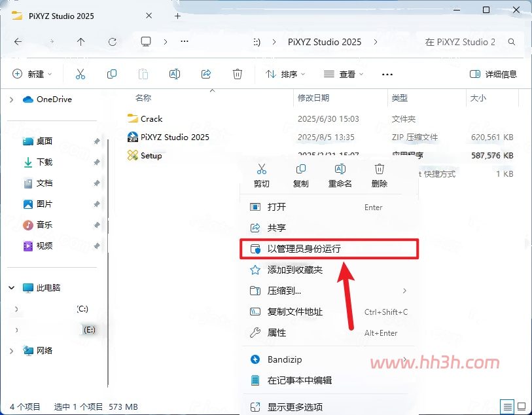Screen dimensions: 532x415
Task: Choose Show more options
Action: (x=328, y=406)
